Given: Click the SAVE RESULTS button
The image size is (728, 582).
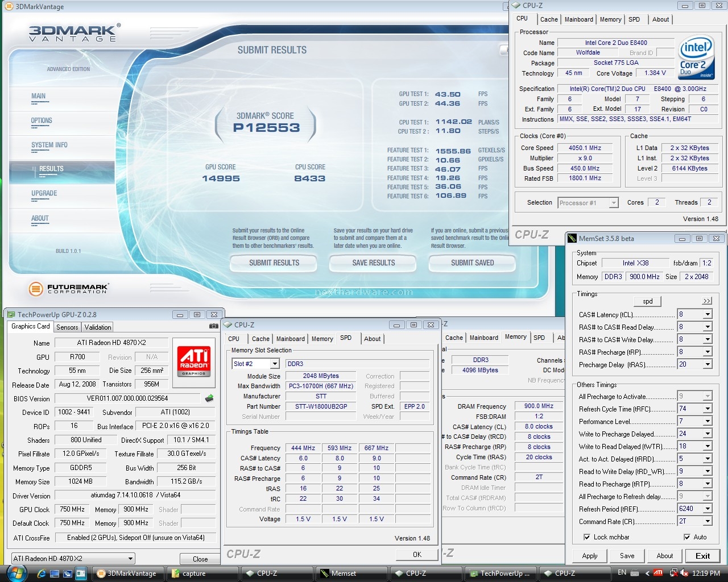Looking at the screenshot, I should (x=373, y=263).
